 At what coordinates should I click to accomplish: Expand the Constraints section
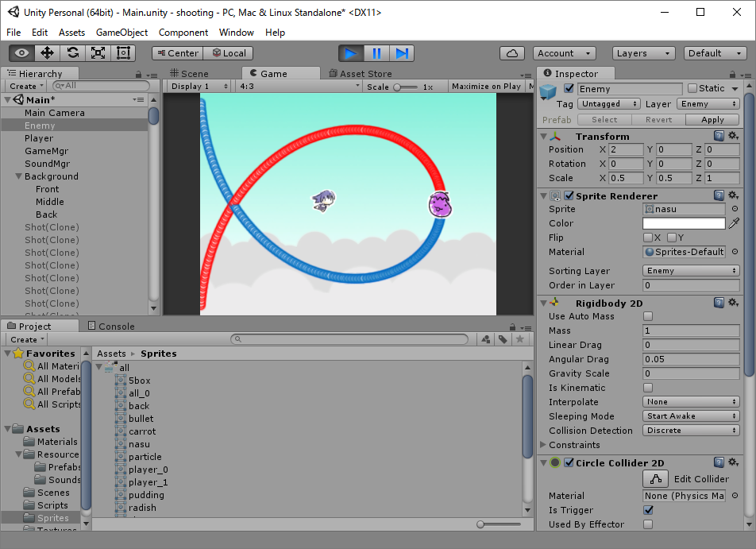pos(543,444)
